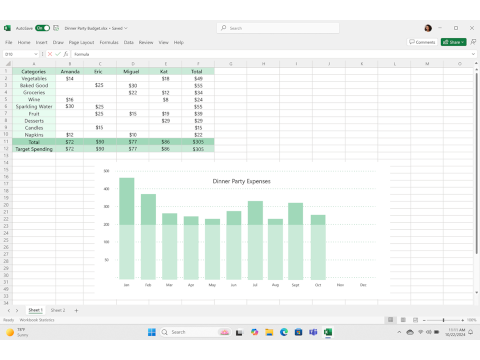Switch to the Sheet 2 tab
The height and width of the screenshot is (360, 480).
pyautogui.click(x=58, y=310)
